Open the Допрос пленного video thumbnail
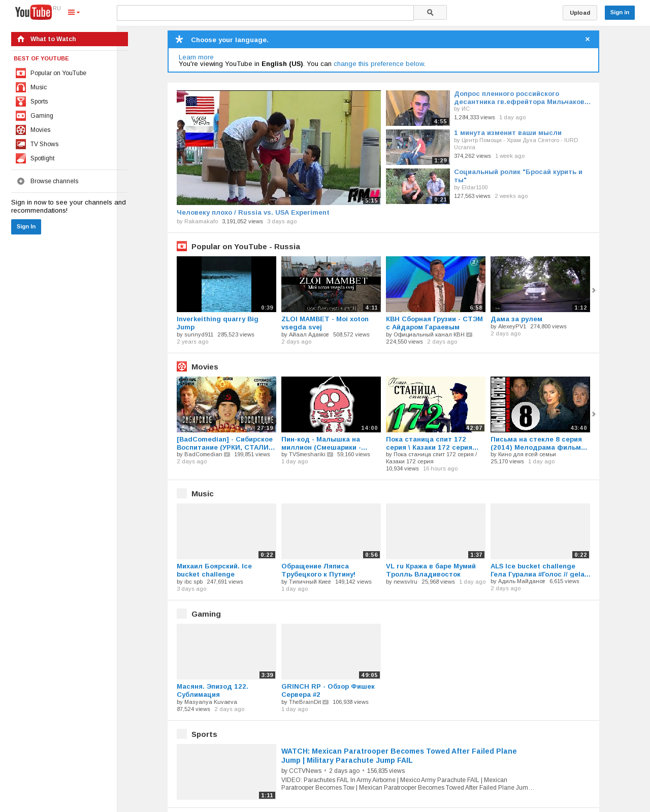The image size is (650, 812). [x=418, y=108]
